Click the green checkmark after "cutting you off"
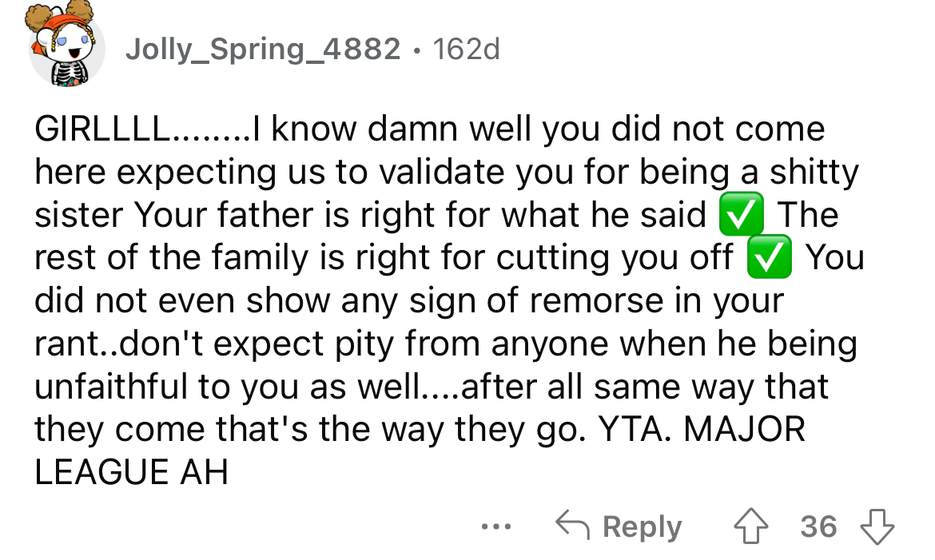Viewport: 935px width, 560px height. click(769, 258)
